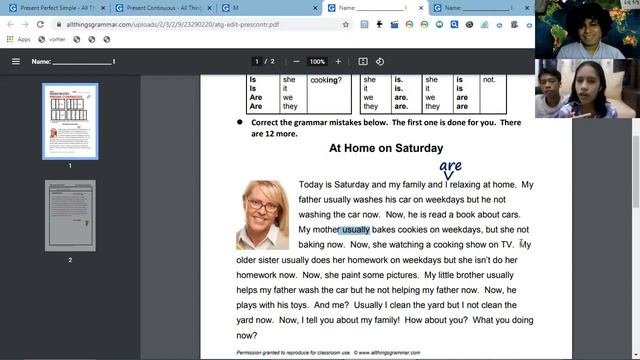
Task: Click the lower webcam video of the students
Action: [587, 88]
